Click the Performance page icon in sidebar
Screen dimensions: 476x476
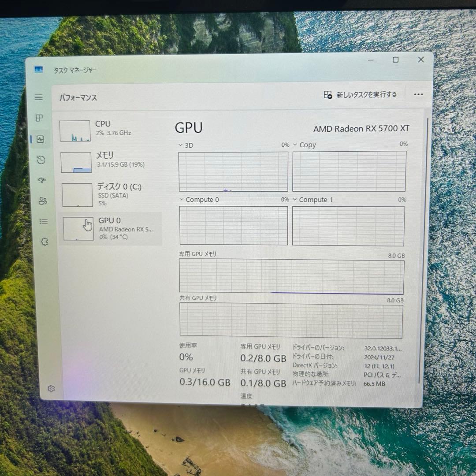[40, 139]
